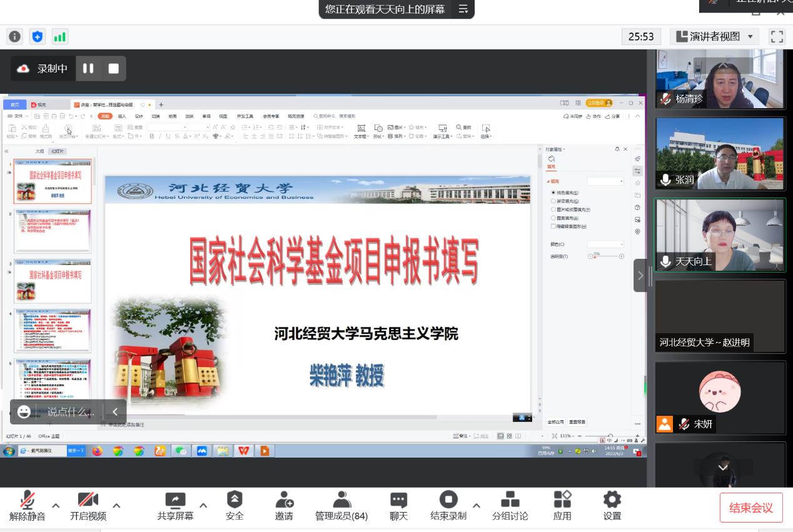Expand options arrow beside 共享屏幕
Viewport: 793px width, 532px height.
203,506
